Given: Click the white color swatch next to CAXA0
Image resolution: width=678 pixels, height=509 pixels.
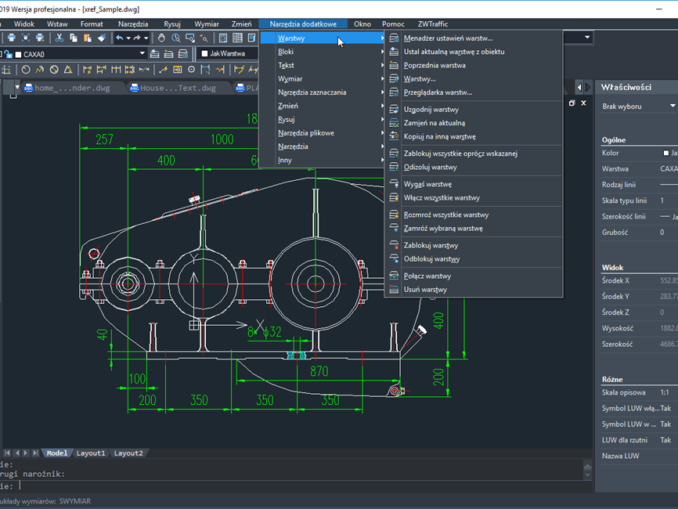Looking at the screenshot, I should click(18, 54).
